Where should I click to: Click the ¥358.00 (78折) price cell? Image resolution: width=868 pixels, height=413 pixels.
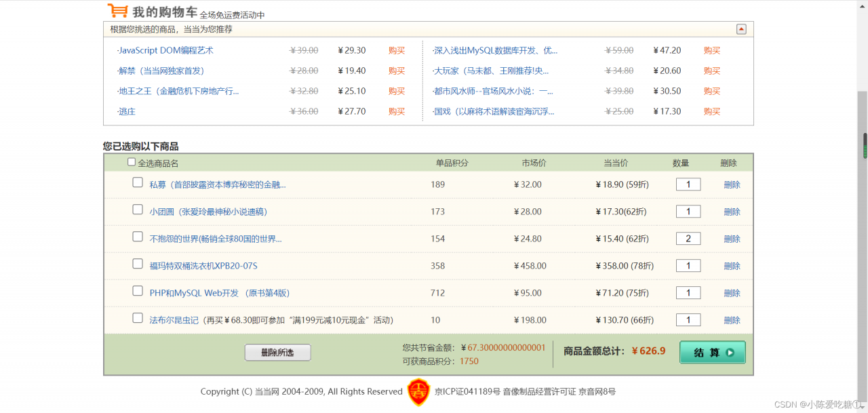(x=625, y=266)
